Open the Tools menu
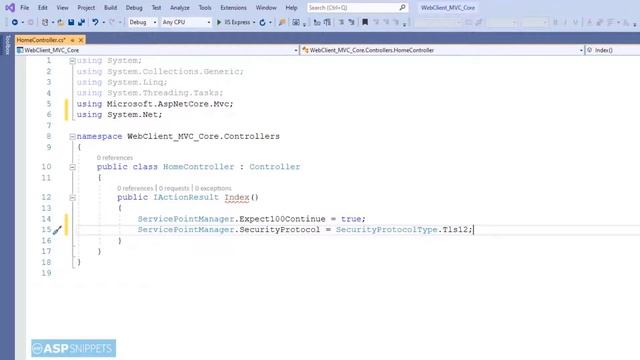 (x=205, y=8)
